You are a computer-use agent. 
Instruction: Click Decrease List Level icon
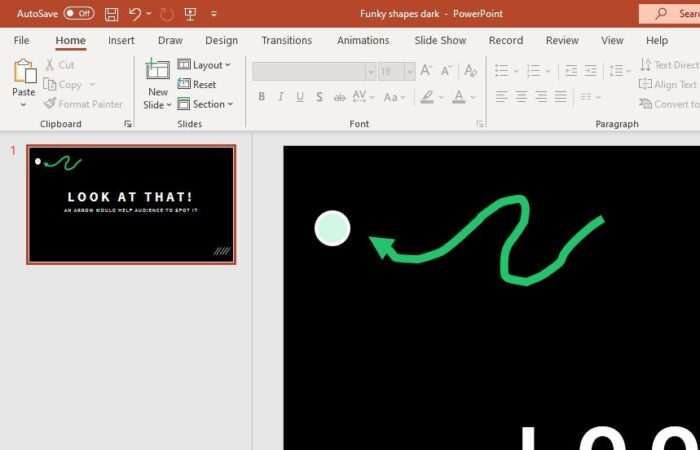pos(571,71)
